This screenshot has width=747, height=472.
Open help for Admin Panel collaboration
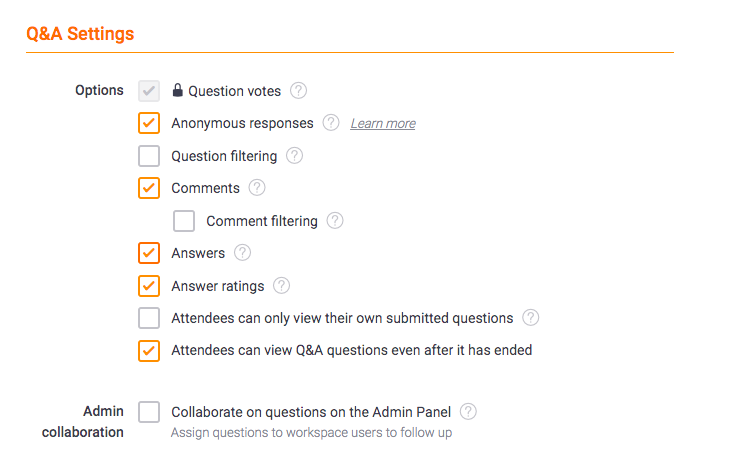468,411
